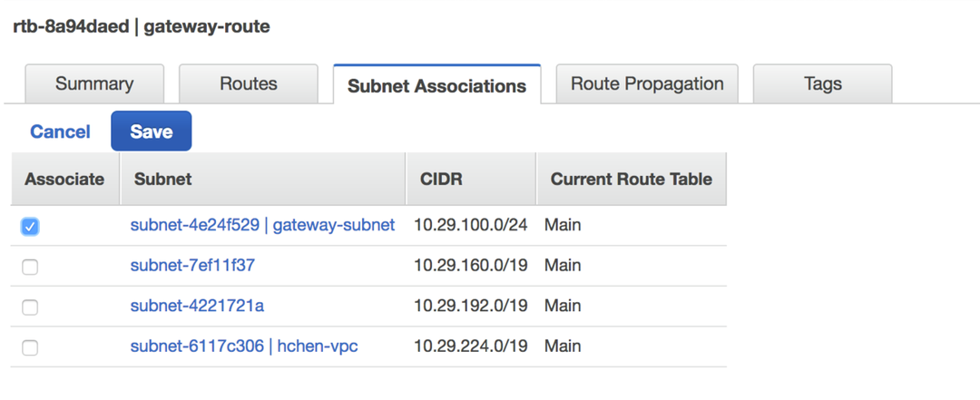This screenshot has width=980, height=400.
Task: Uncheck the gateway-subnet associate checkbox
Action: point(30,227)
